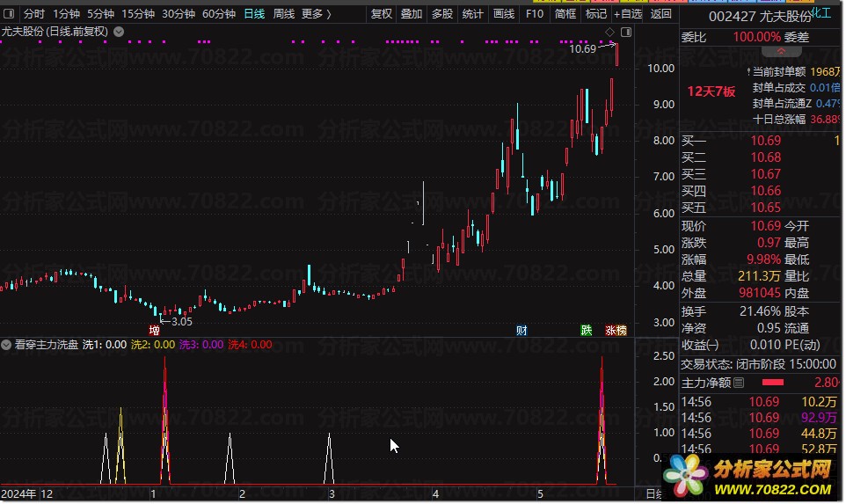Click the 十日总涨幅 info row

coord(796,120)
